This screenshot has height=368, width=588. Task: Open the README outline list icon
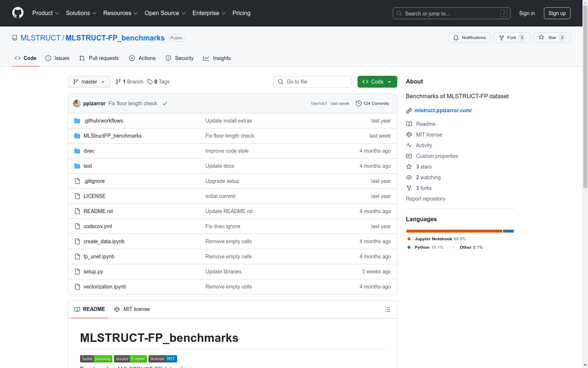pyautogui.click(x=387, y=309)
